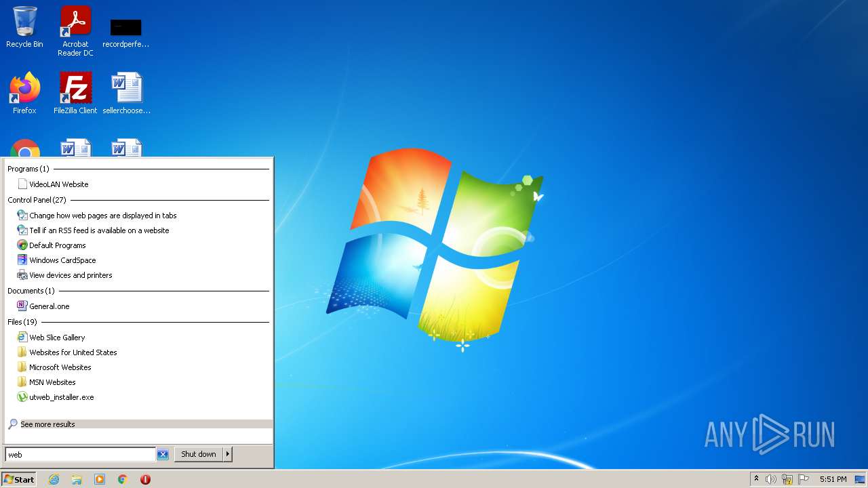Click the red Opera taskbar icon
This screenshot has width=868, height=488.
tap(145, 479)
